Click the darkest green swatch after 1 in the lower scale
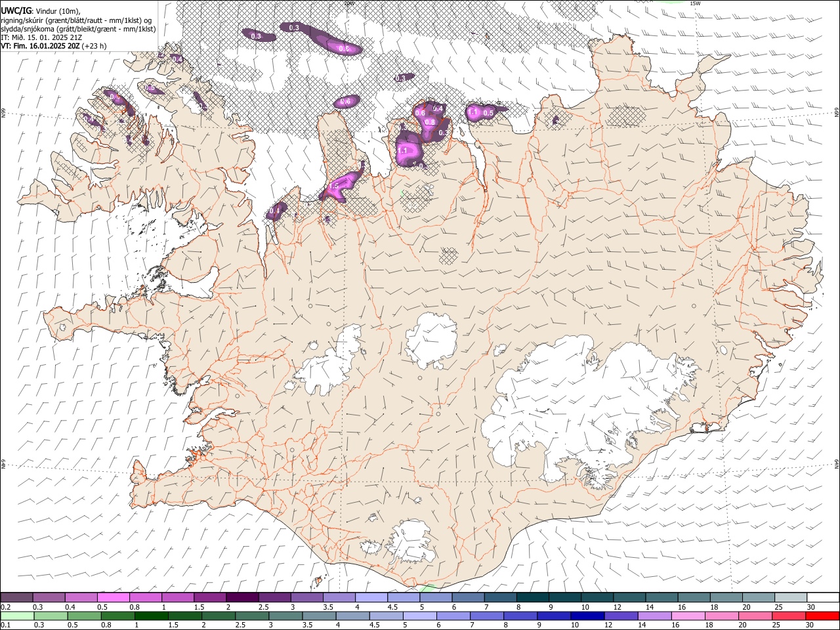 (151, 616)
